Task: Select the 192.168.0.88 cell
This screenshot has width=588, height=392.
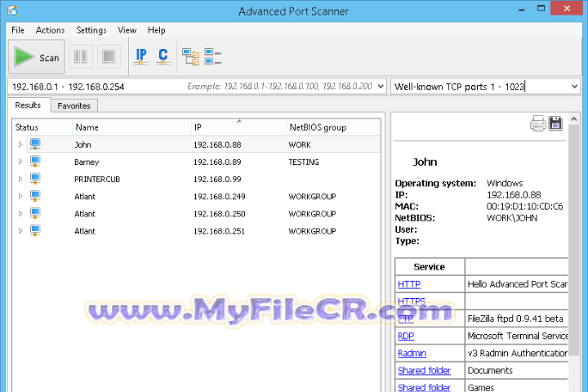Action: [x=217, y=145]
